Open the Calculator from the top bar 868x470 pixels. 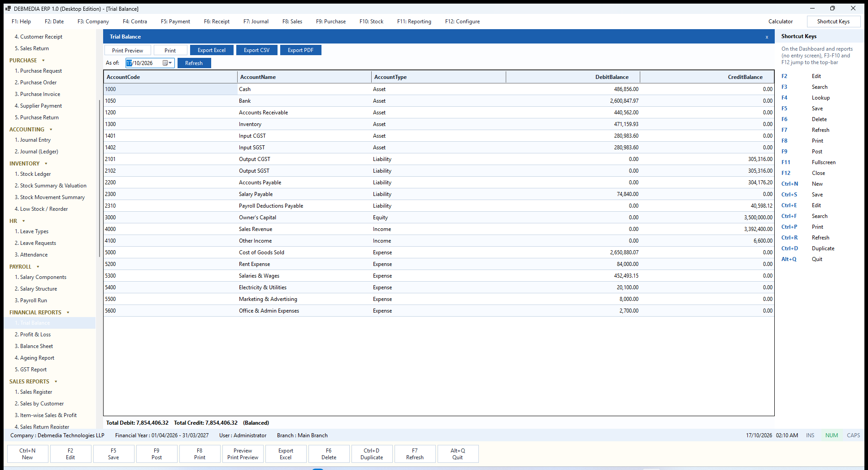781,22
